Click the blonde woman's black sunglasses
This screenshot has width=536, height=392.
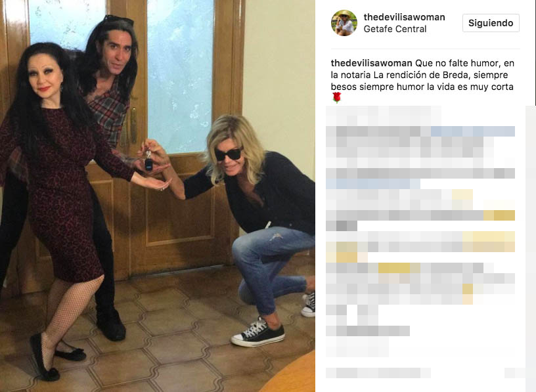[x=228, y=154]
